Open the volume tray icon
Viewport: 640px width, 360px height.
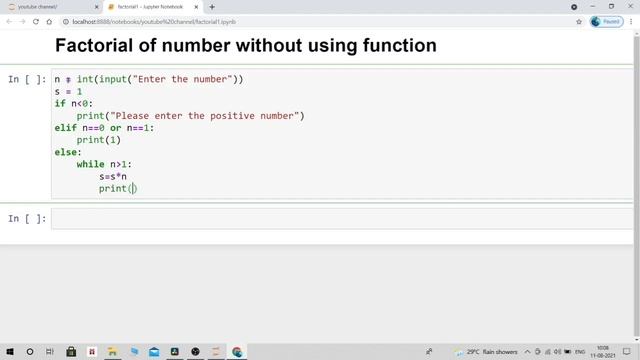click(557, 351)
